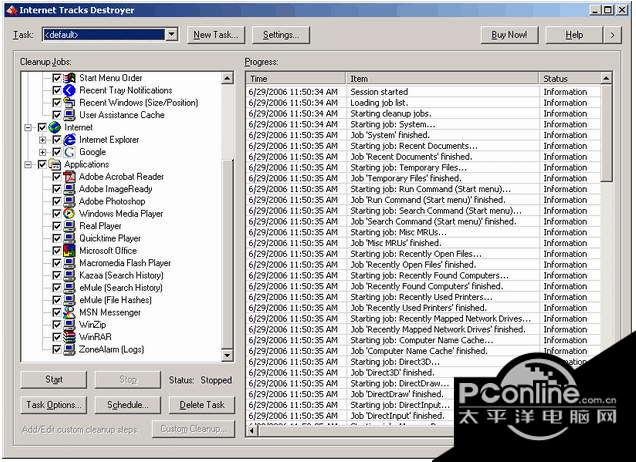Collapse the Internet tree node
The height and width of the screenshot is (462, 636).
[28, 127]
